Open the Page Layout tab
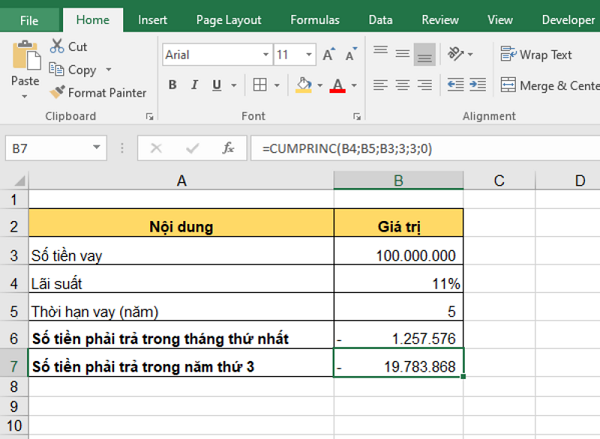The width and height of the screenshot is (600, 439). (228, 19)
